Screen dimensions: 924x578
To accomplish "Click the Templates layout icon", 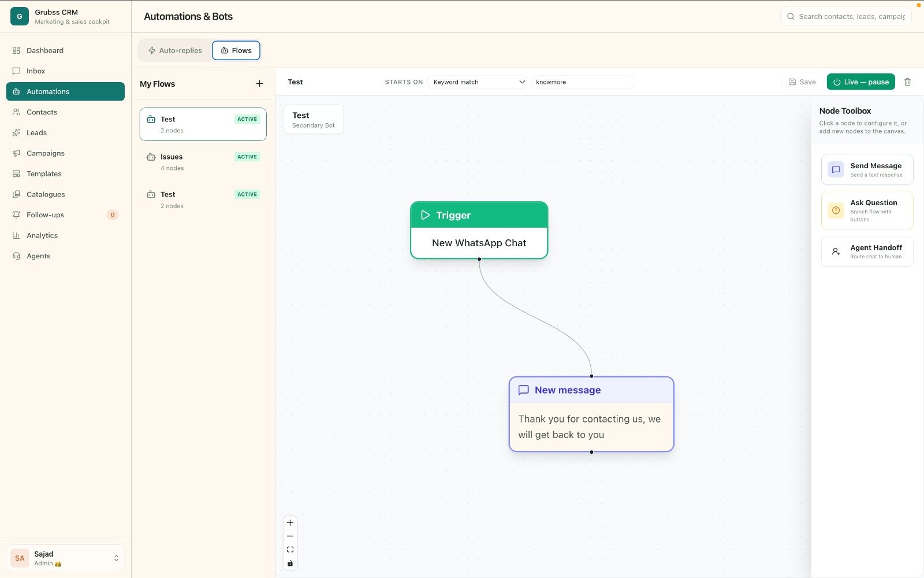I will click(x=16, y=173).
